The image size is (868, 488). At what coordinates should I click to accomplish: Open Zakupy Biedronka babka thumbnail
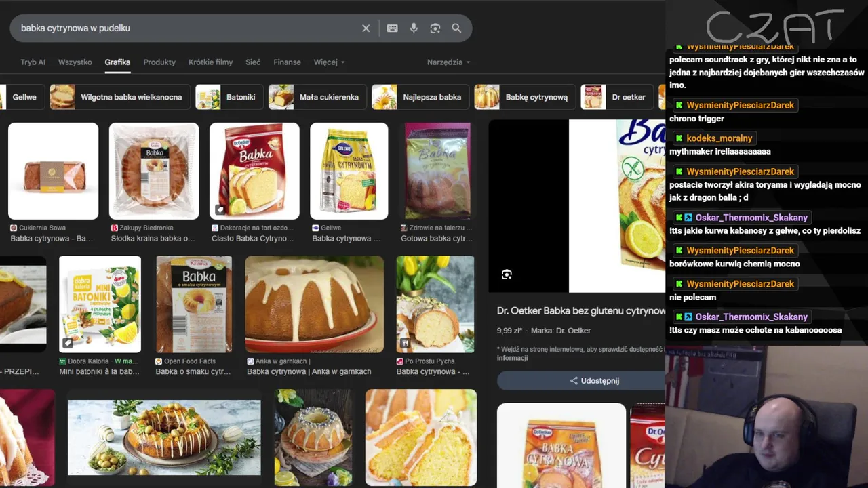(154, 171)
